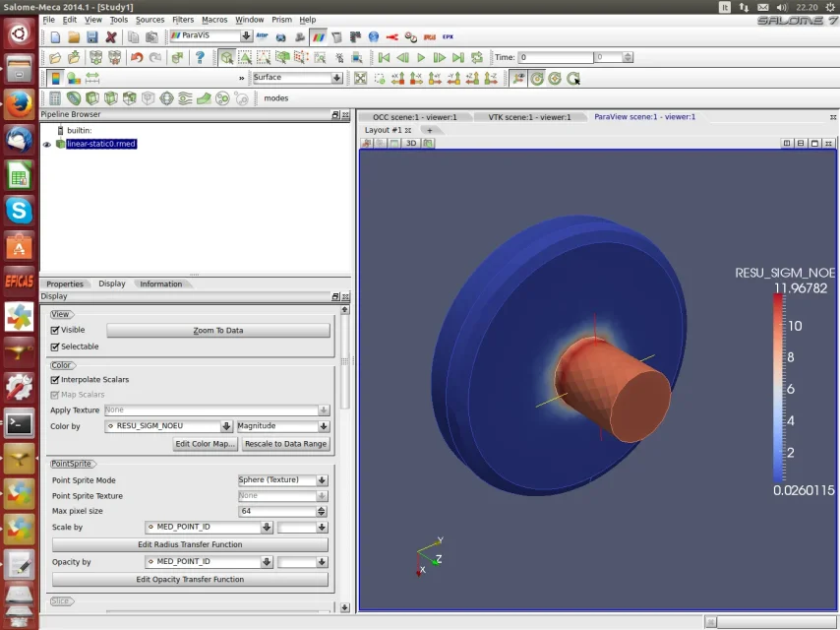
Task: Click the Aster module icon
Action: pos(262,36)
